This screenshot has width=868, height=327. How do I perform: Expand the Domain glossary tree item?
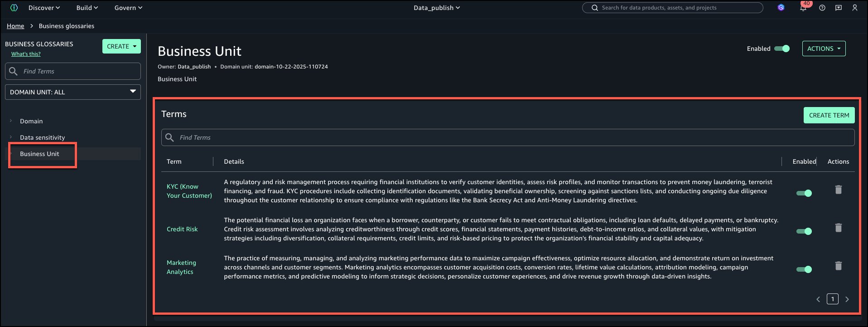coord(11,121)
